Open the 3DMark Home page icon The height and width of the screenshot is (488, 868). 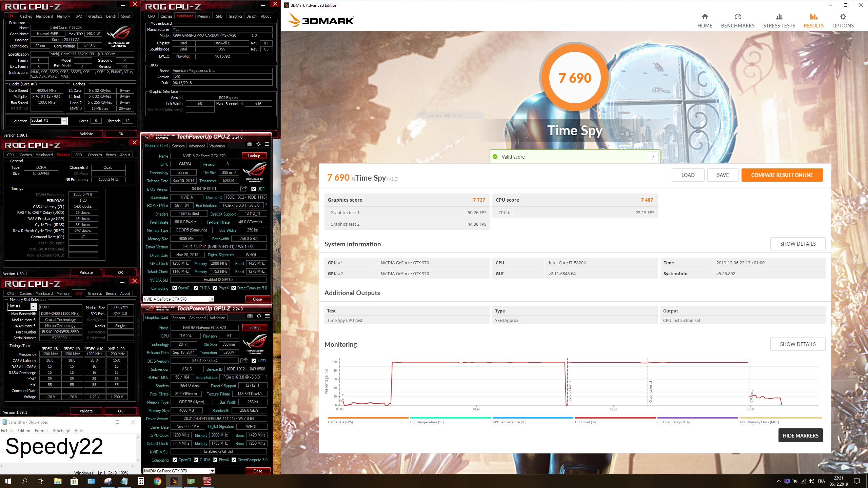pyautogui.click(x=705, y=17)
